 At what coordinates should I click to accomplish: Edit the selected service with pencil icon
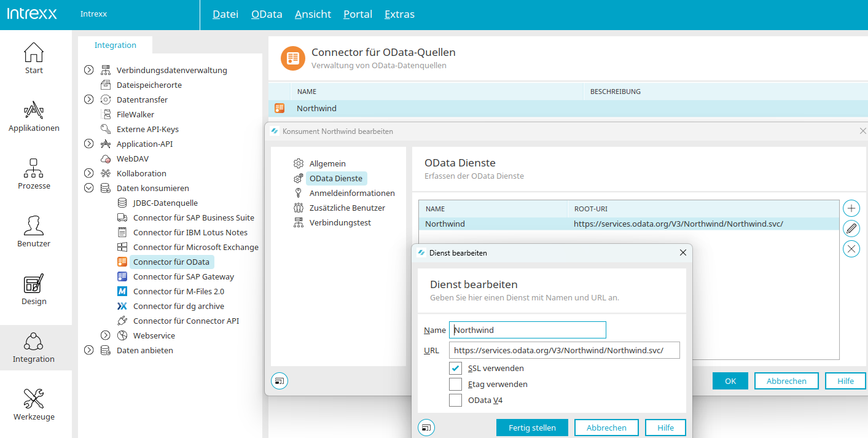pos(851,229)
